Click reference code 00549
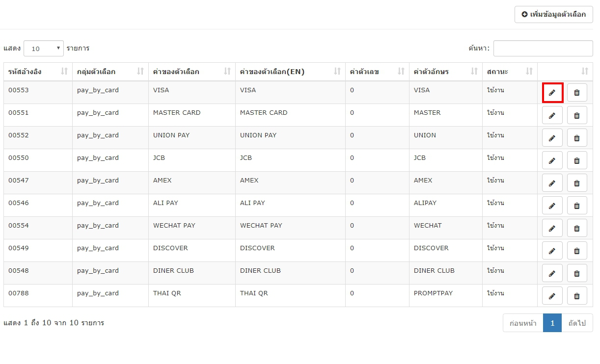This screenshot has height=364, width=600. [x=19, y=248]
